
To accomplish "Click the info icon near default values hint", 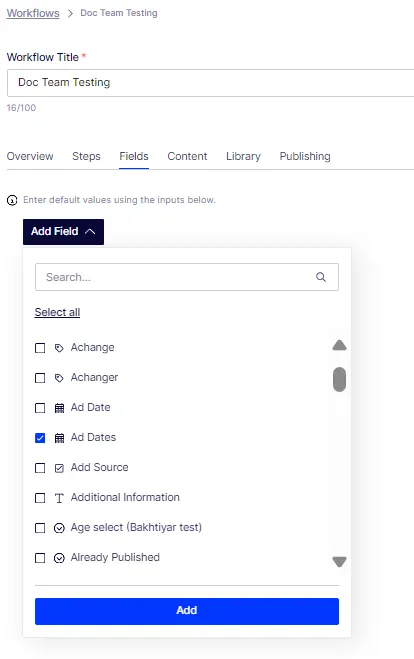I will click(x=12, y=200).
